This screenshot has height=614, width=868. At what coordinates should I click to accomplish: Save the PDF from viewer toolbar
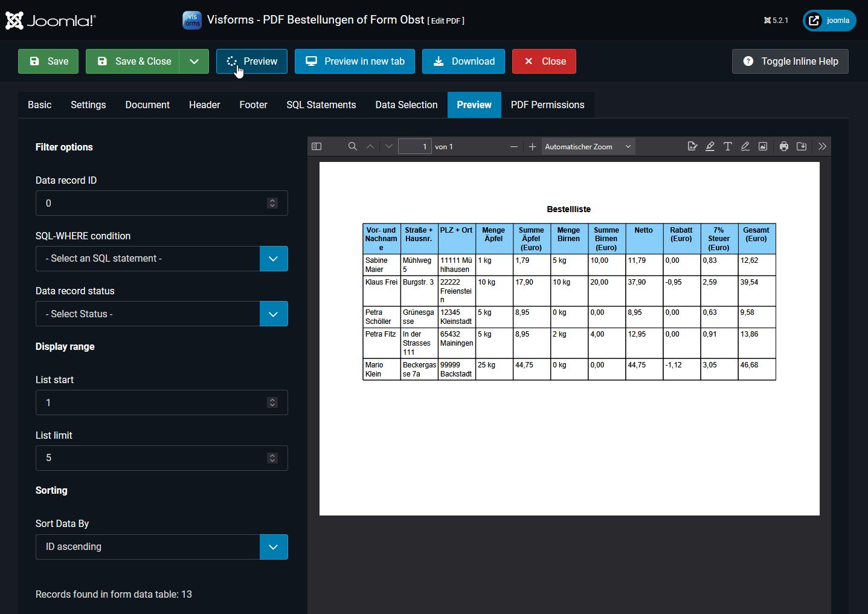pyautogui.click(x=802, y=146)
